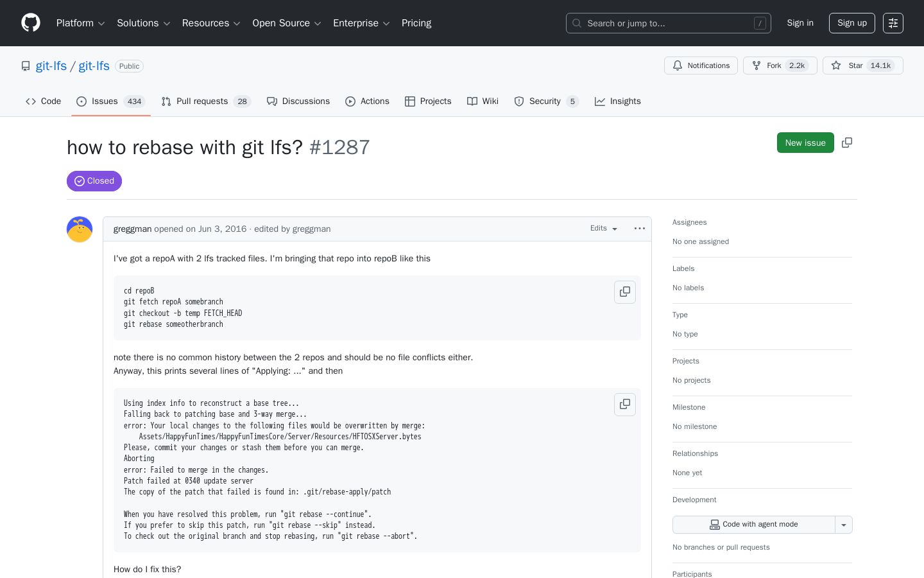Open the three-dot comment options menu
The height and width of the screenshot is (578, 924).
point(640,229)
